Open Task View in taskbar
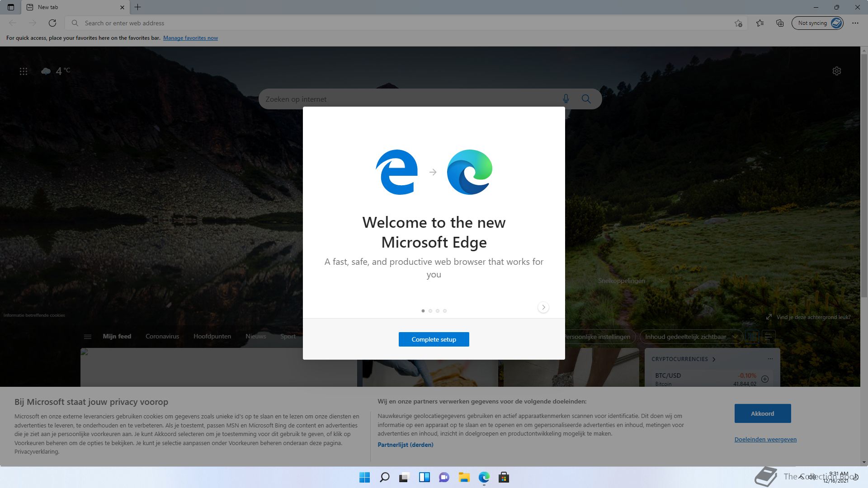This screenshot has width=868, height=488. tap(404, 477)
